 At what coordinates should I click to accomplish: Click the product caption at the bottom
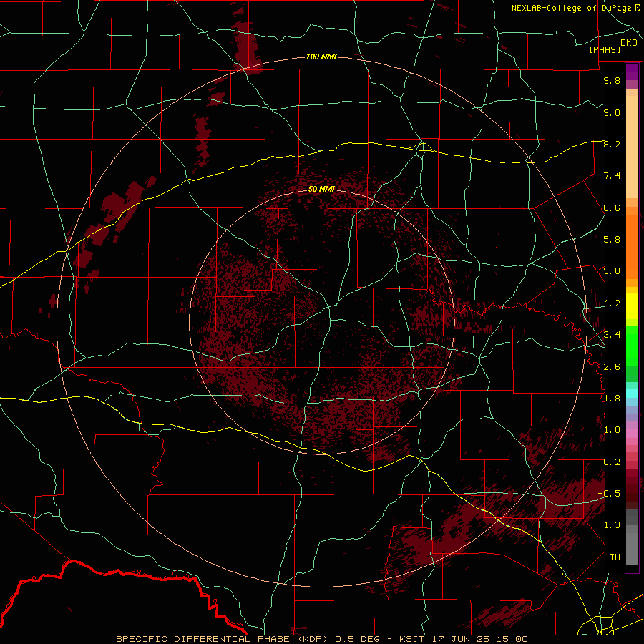(x=322, y=639)
